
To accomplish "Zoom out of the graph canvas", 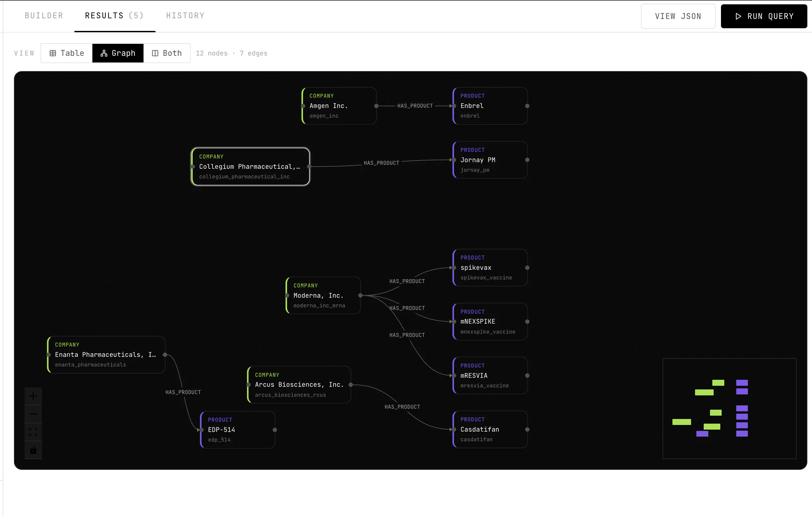I will tap(33, 414).
